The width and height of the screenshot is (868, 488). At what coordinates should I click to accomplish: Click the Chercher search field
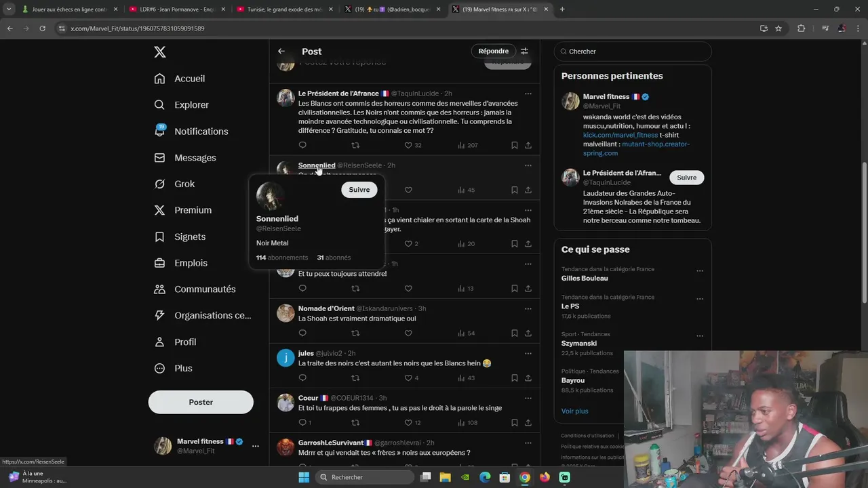coord(633,52)
